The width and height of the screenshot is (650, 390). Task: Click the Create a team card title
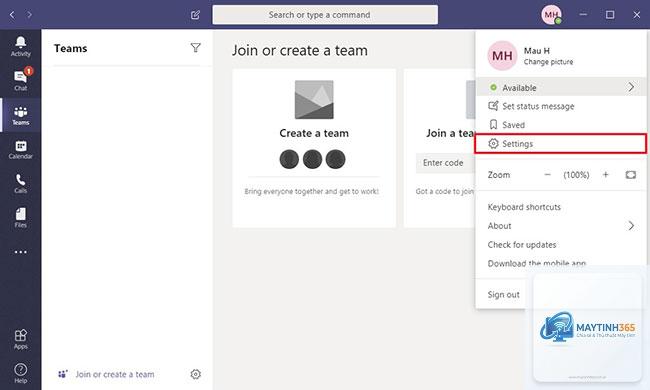(x=314, y=133)
